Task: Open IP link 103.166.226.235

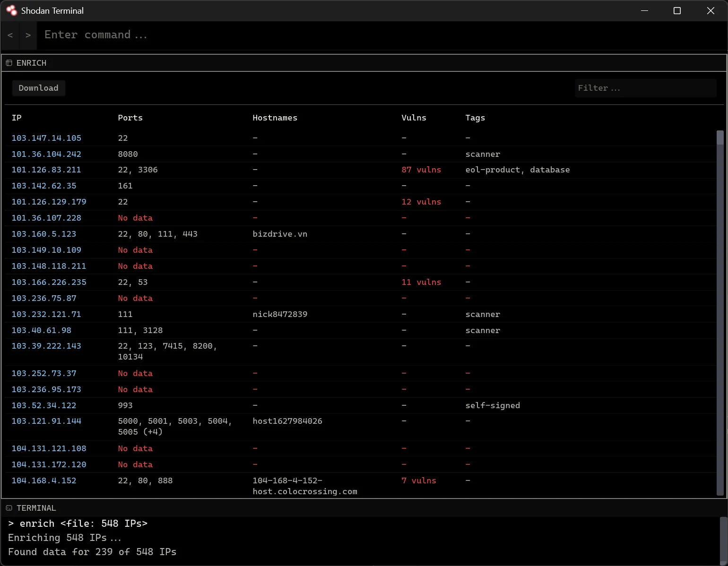Action: click(49, 282)
